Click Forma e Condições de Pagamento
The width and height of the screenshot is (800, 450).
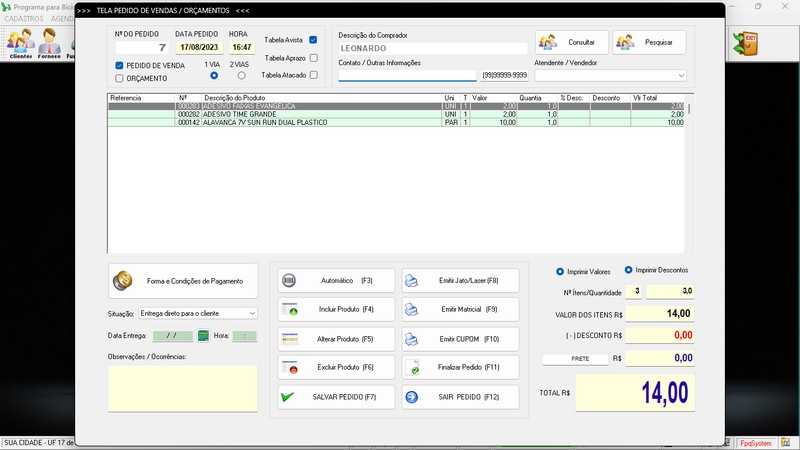(182, 281)
